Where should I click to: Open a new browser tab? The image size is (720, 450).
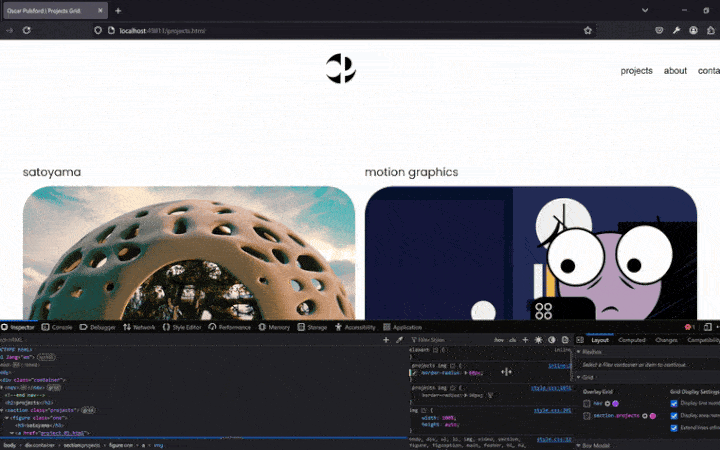[x=118, y=11]
